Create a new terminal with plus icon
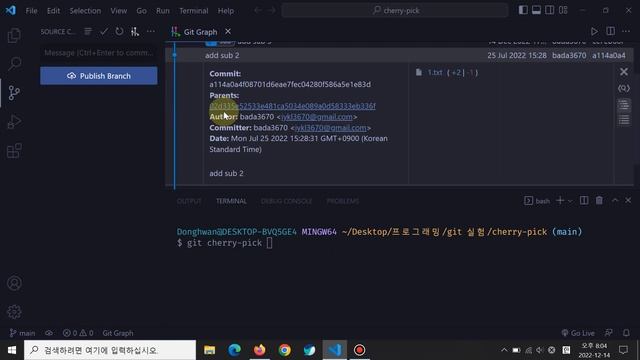The width and height of the screenshot is (640, 360). point(560,200)
